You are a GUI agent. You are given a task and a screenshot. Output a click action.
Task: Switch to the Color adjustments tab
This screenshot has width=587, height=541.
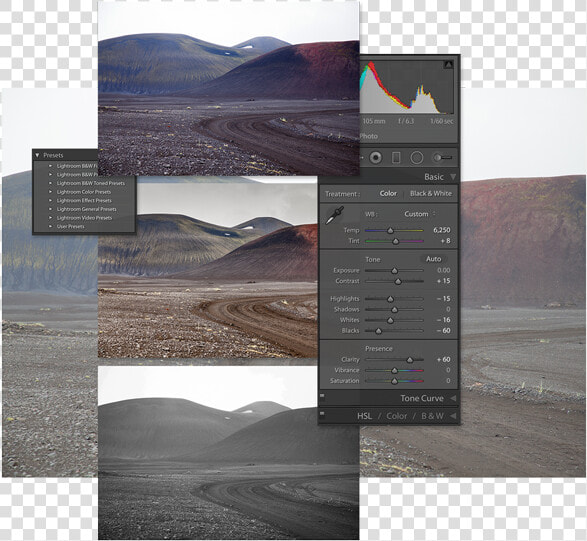(396, 416)
